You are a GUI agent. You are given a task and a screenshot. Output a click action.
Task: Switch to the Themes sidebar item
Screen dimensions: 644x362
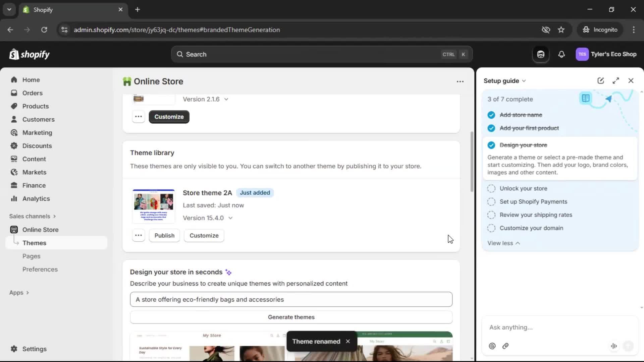[35, 243]
